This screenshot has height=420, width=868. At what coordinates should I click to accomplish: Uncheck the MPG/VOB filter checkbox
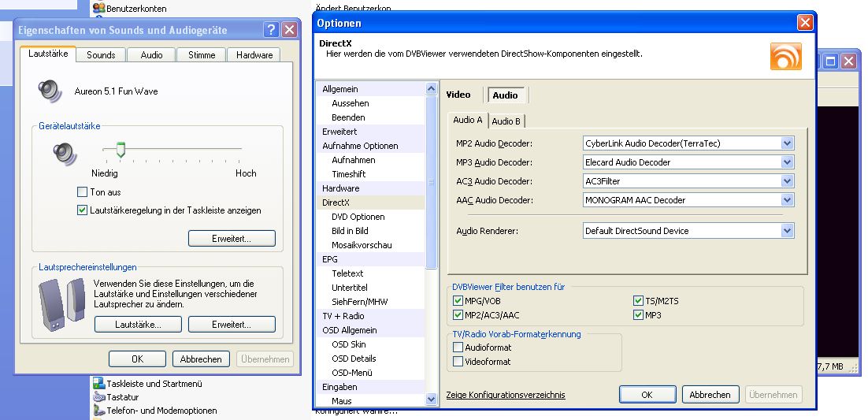click(458, 301)
